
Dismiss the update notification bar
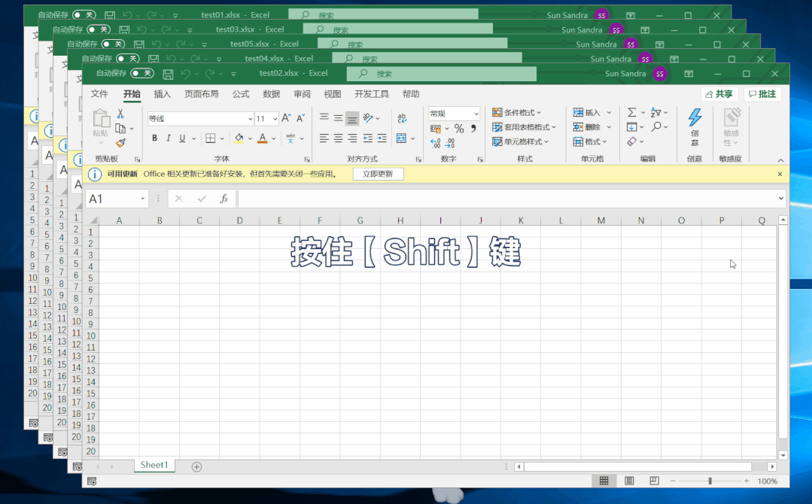tap(780, 174)
